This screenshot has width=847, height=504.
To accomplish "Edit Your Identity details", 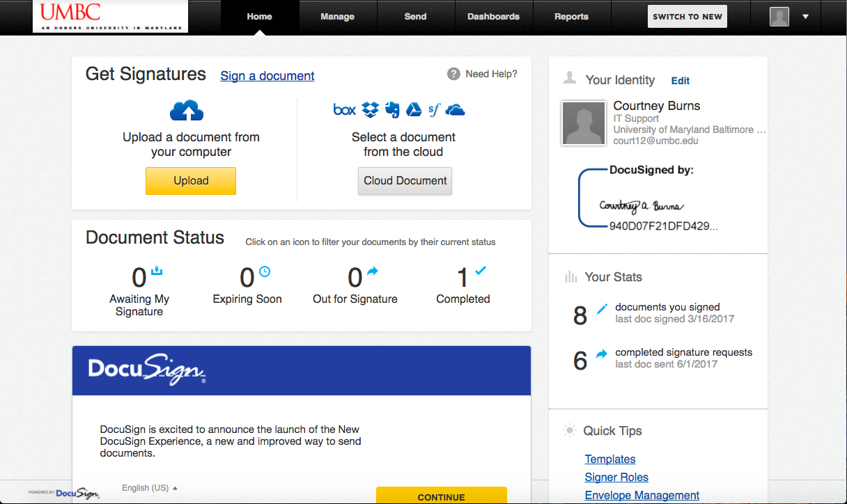I will (x=680, y=81).
